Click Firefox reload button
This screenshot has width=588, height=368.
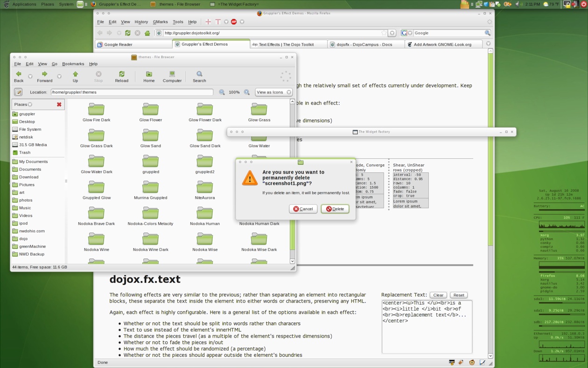coord(127,33)
